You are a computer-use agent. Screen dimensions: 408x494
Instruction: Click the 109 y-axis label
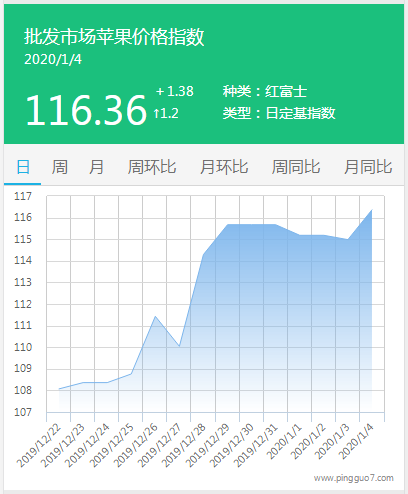tap(23, 369)
